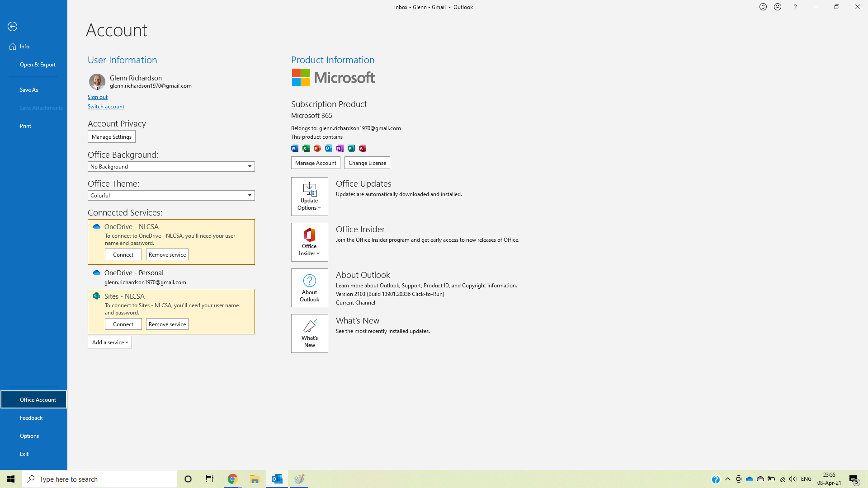The width and height of the screenshot is (868, 488).
Task: Go back using the back arrow
Action: [x=12, y=27]
